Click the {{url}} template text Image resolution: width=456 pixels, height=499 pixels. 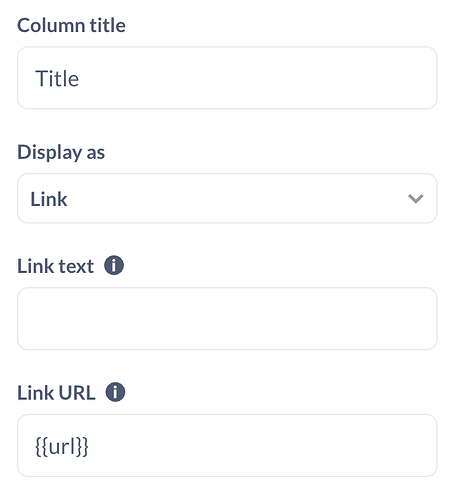(62, 446)
